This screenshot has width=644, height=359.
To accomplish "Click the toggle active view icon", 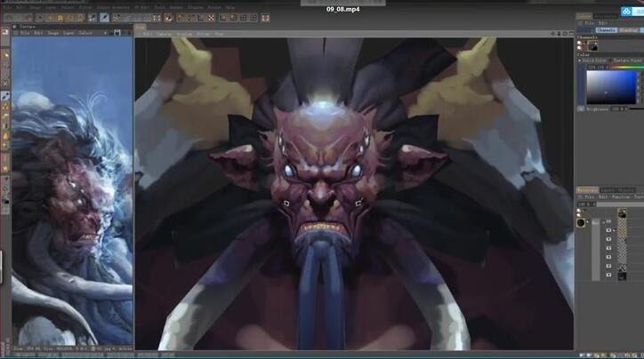I will pos(571,33).
